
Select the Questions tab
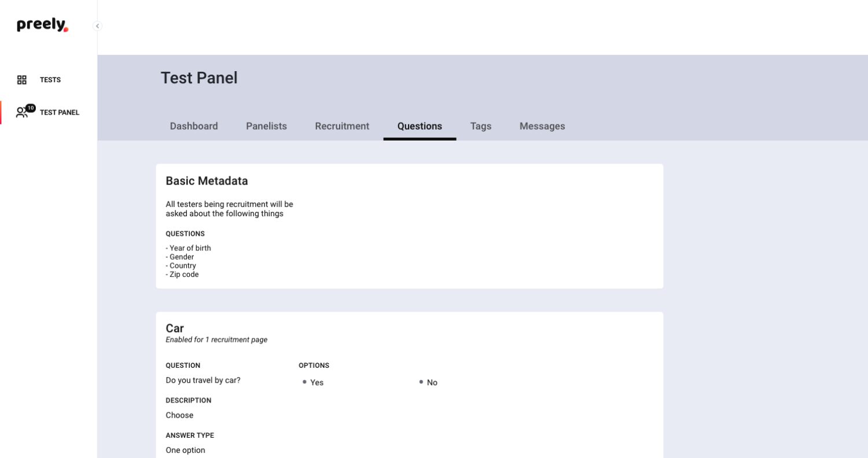click(x=420, y=126)
